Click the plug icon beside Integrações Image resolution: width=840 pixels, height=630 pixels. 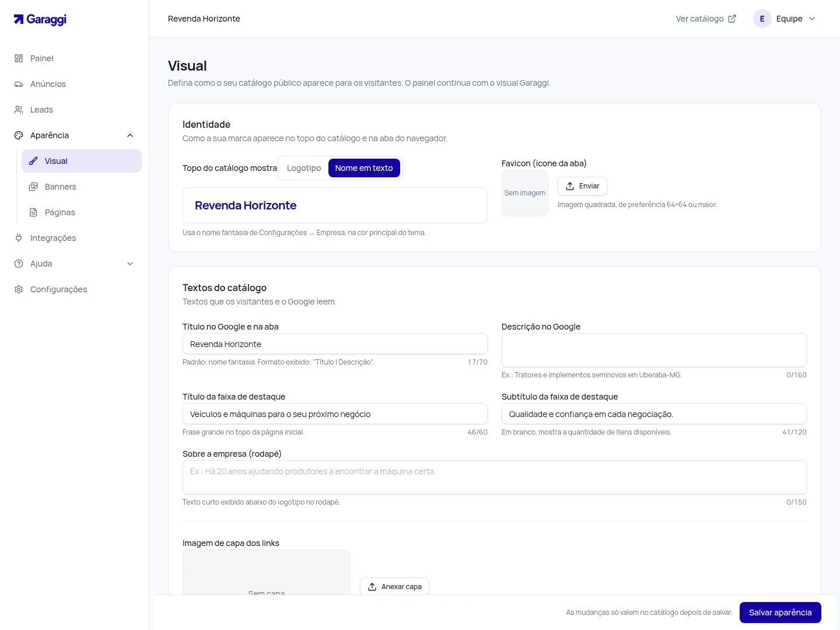coord(19,238)
